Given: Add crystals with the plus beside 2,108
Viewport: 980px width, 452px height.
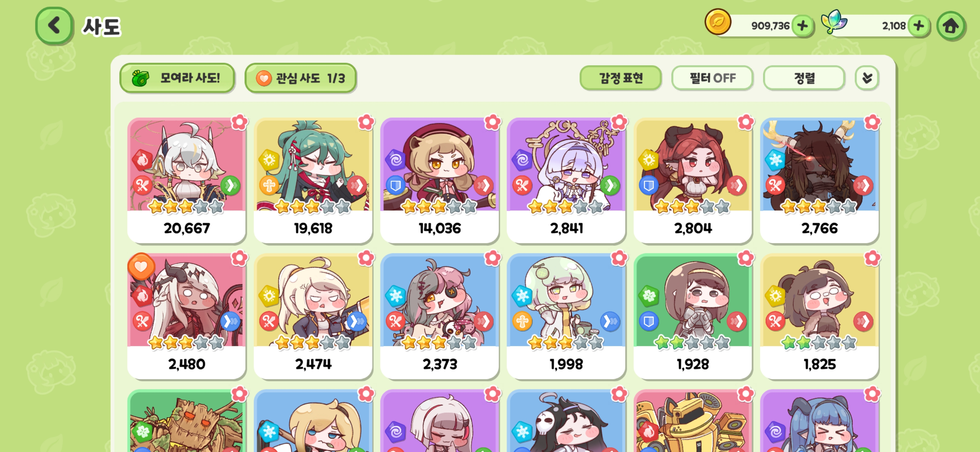Looking at the screenshot, I should (x=919, y=26).
